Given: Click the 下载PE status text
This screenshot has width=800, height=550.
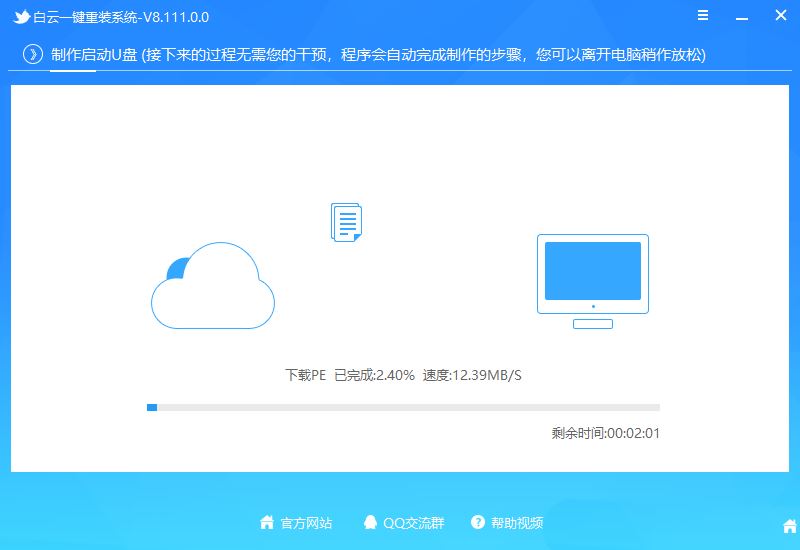Looking at the screenshot, I should pos(306,376).
